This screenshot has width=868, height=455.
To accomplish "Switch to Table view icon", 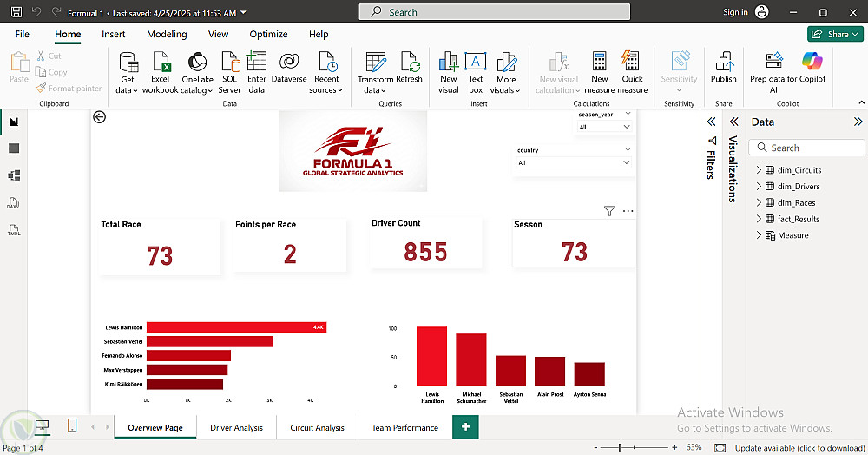I will pyautogui.click(x=14, y=148).
